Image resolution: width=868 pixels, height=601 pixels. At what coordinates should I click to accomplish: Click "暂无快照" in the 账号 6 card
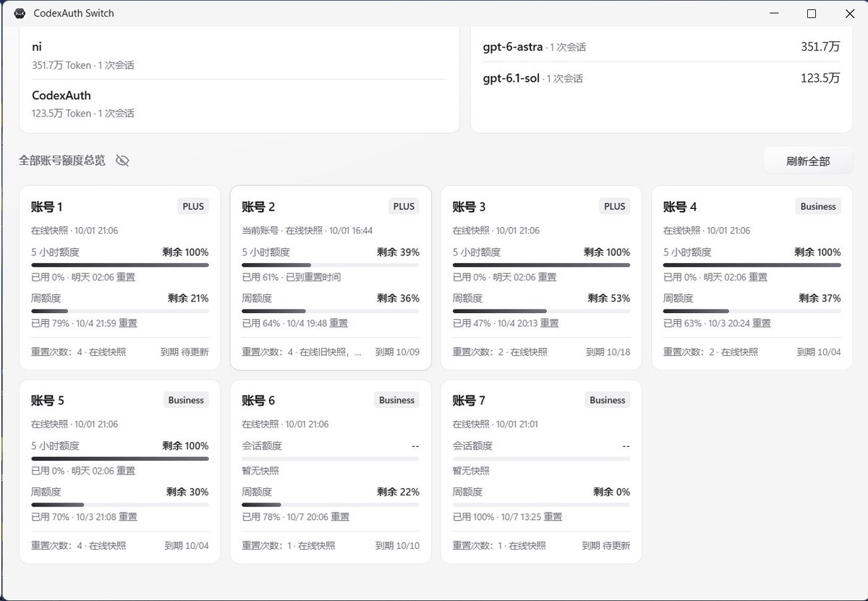(x=260, y=471)
